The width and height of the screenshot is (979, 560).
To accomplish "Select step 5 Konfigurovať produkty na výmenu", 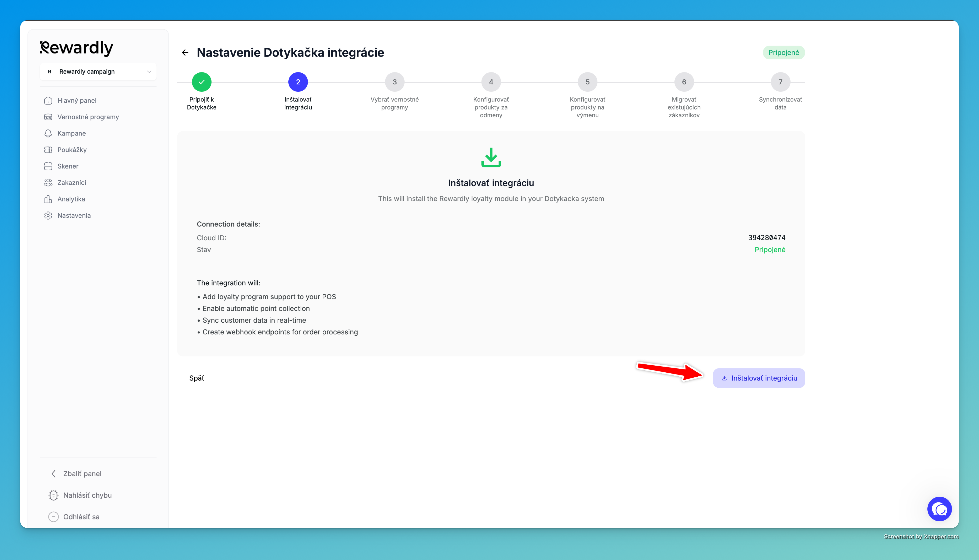I will tap(588, 82).
